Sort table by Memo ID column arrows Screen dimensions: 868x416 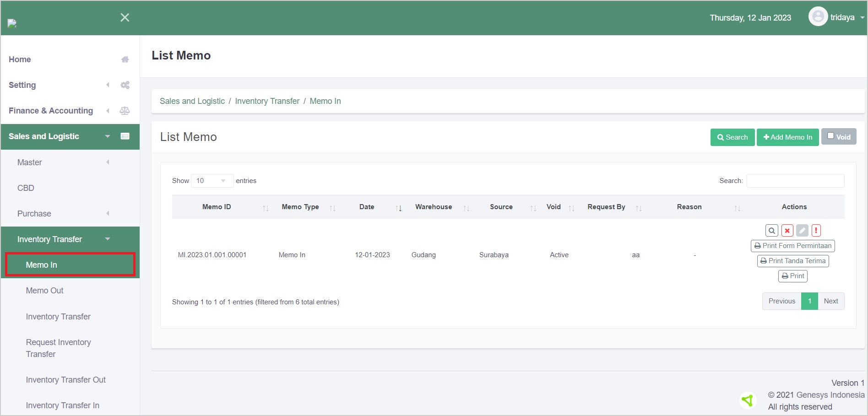coord(266,208)
